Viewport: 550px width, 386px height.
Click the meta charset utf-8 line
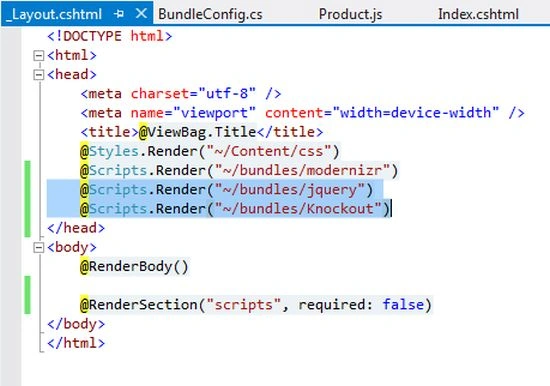(x=181, y=94)
